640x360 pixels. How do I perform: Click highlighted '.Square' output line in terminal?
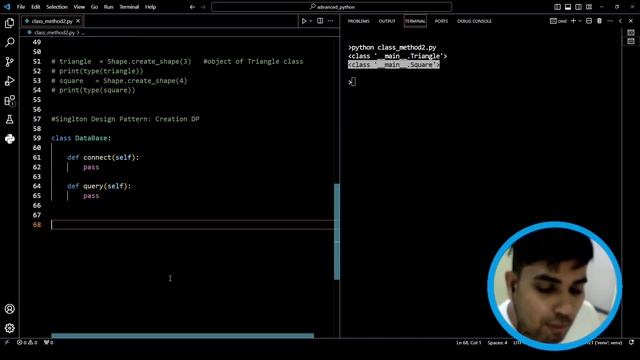tap(394, 64)
